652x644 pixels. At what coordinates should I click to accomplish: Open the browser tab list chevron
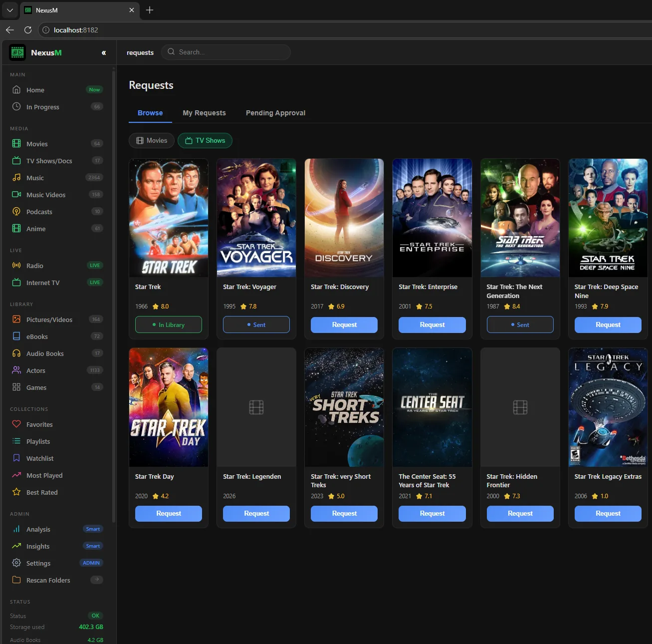coord(9,10)
